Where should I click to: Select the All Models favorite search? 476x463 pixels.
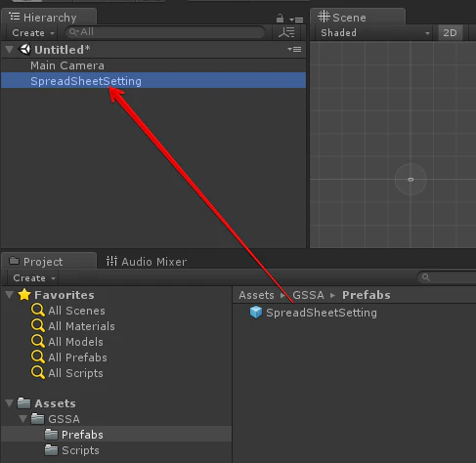click(75, 342)
